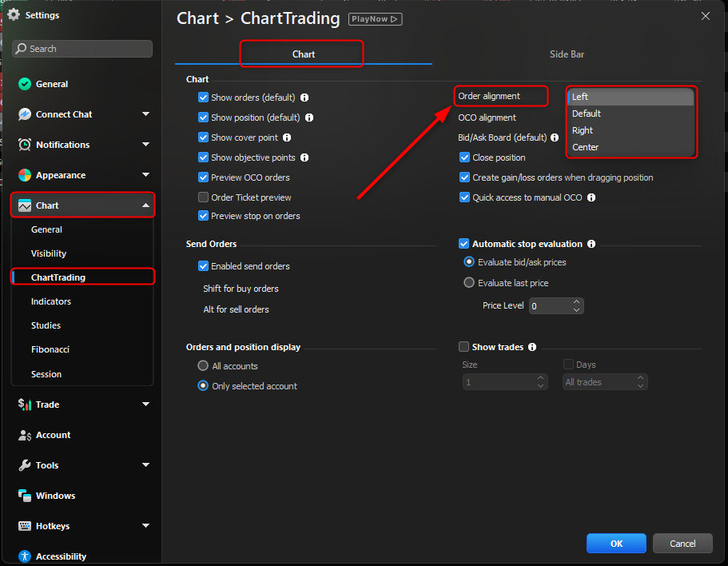Increase Price Level with up arrow

coord(576,302)
